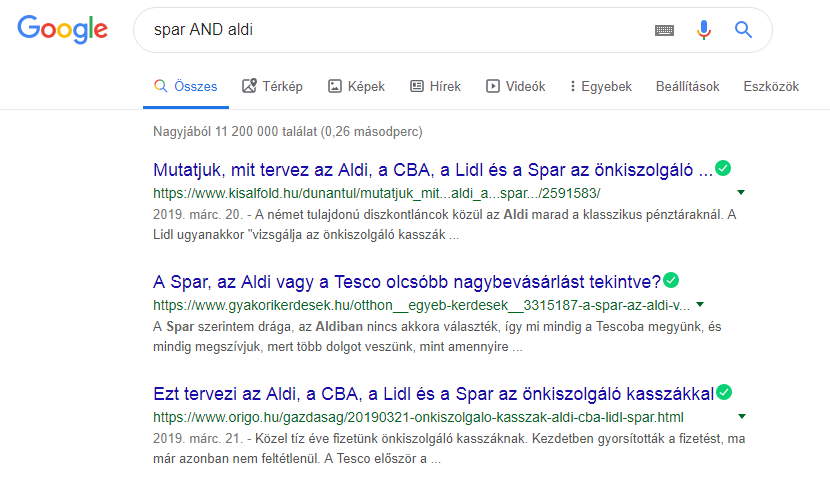Open result A Spar, az Aldi vagy a Tesco
This screenshot has height=486, width=830.
[407, 282]
